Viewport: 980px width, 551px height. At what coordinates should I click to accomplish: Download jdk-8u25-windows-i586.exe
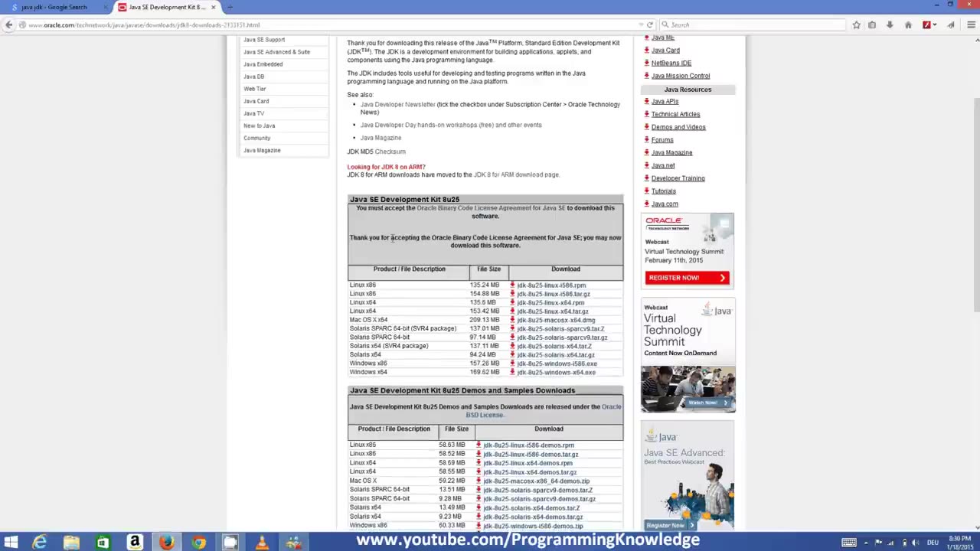coord(557,364)
